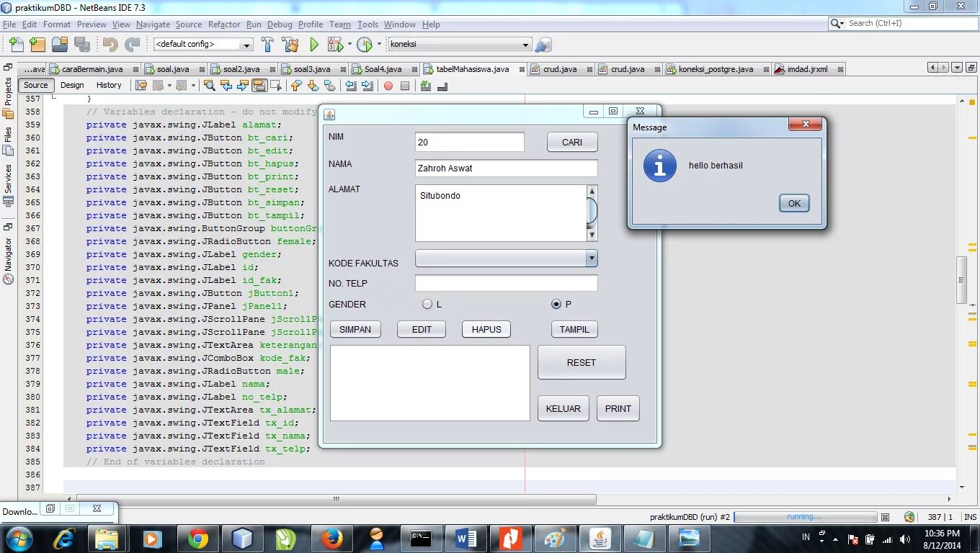The height and width of the screenshot is (553, 980).
Task: Click the NIM text field
Action: point(470,142)
